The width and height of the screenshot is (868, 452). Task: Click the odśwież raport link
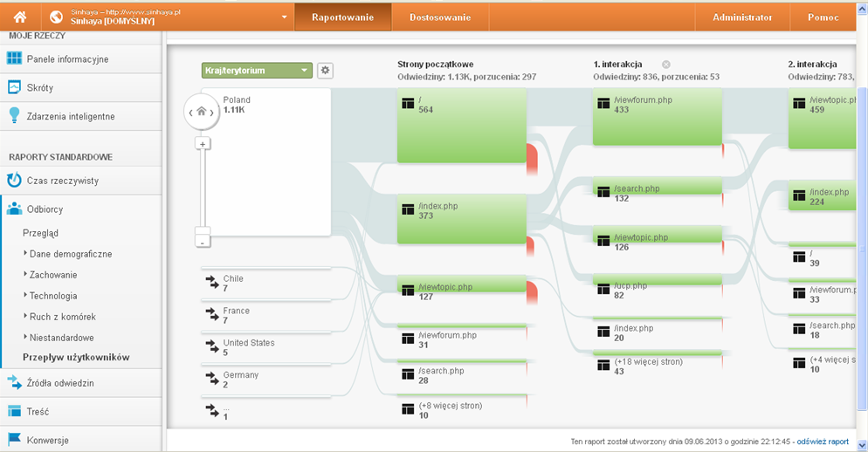tap(823, 442)
